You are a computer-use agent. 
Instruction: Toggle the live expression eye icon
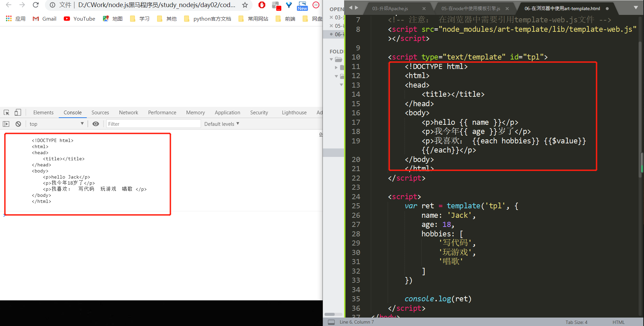click(96, 124)
